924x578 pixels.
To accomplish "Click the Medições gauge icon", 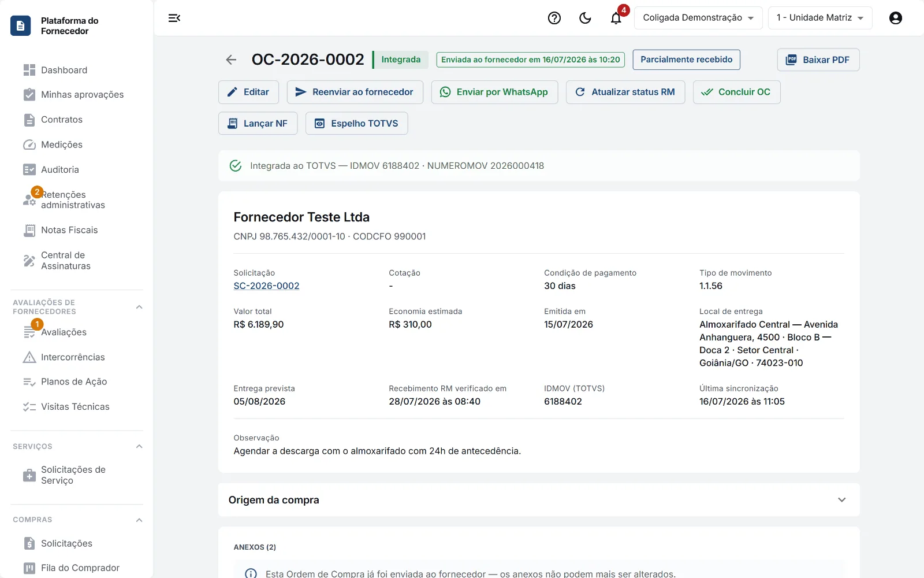I will click(29, 144).
